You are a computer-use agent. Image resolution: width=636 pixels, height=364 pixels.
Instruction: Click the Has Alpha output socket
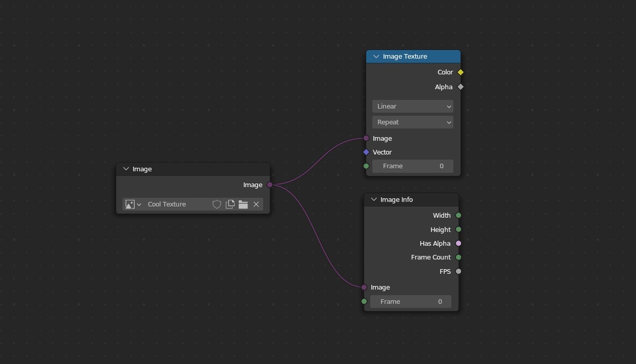point(459,244)
